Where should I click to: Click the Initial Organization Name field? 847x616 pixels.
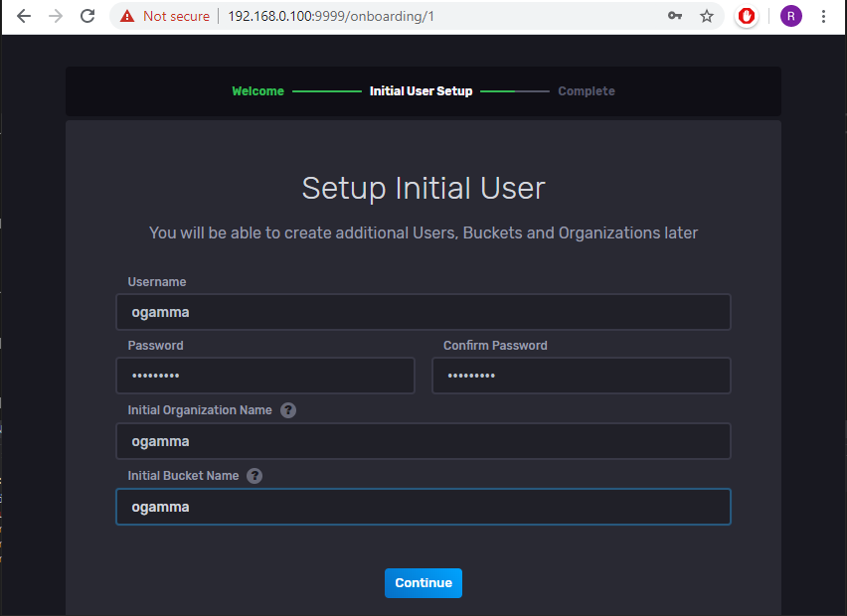pyautogui.click(x=423, y=441)
